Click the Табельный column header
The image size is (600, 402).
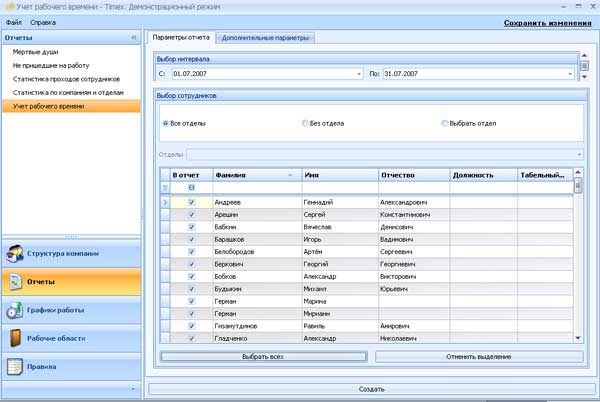click(545, 175)
